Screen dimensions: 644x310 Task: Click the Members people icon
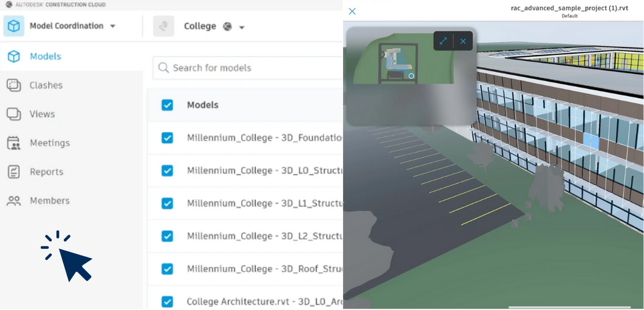[14, 201]
